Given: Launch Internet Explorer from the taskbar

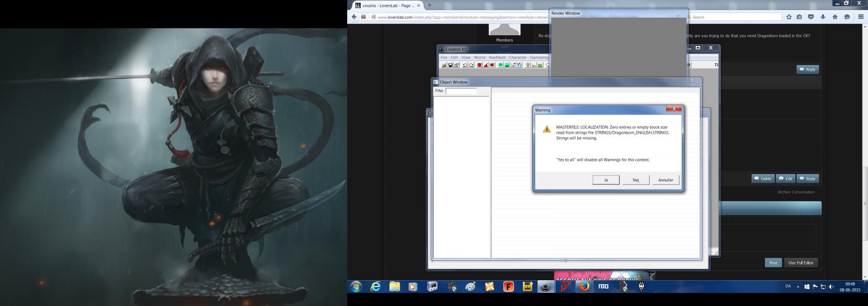Looking at the screenshot, I should [375, 287].
